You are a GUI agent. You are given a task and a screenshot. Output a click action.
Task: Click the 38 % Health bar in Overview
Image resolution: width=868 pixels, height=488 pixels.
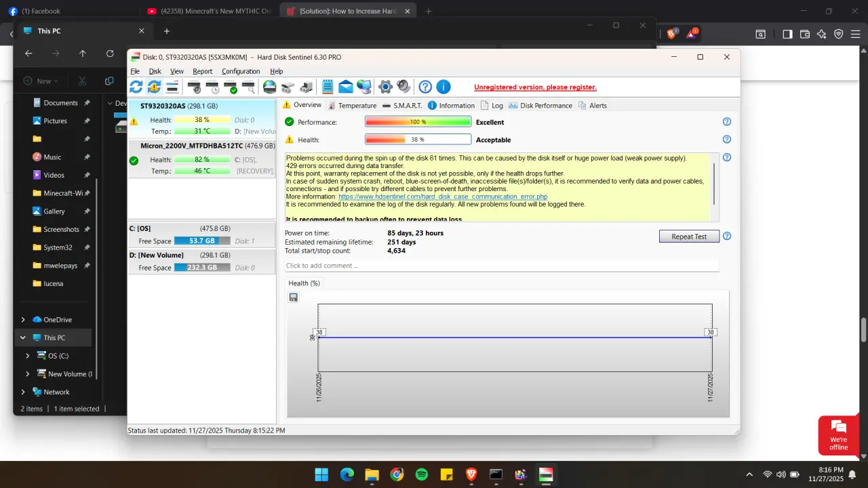pyautogui.click(x=418, y=140)
